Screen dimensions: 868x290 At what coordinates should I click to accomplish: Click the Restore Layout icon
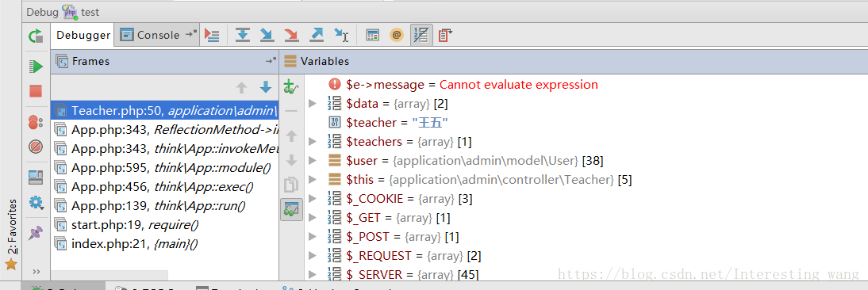click(36, 177)
